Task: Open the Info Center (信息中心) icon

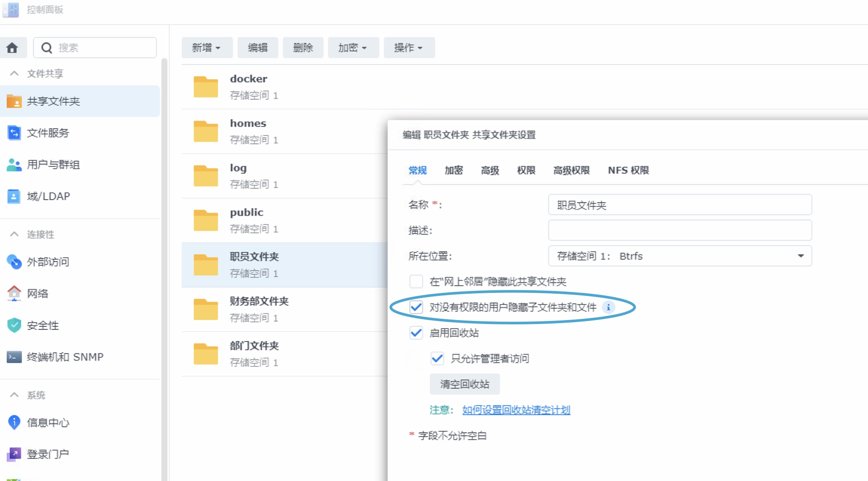Action: point(14,422)
